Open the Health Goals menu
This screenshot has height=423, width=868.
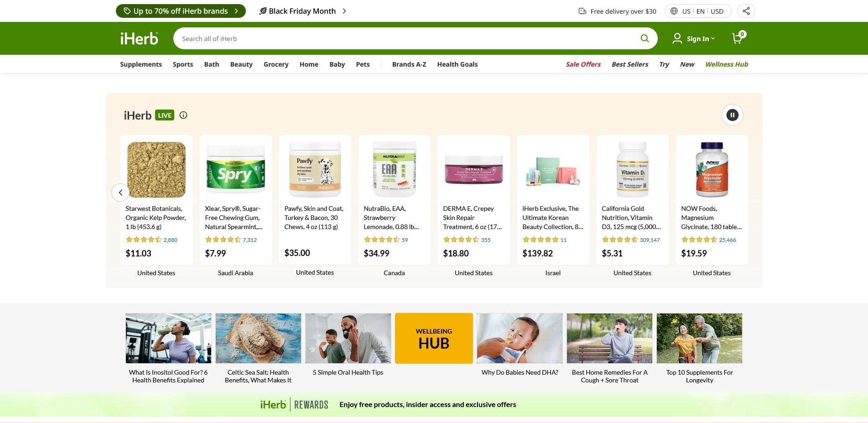tap(457, 64)
